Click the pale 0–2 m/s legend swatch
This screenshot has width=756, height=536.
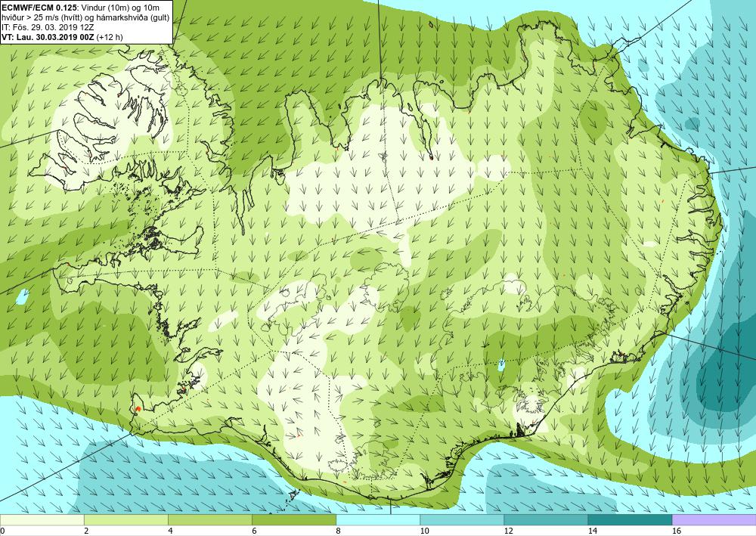[42, 519]
